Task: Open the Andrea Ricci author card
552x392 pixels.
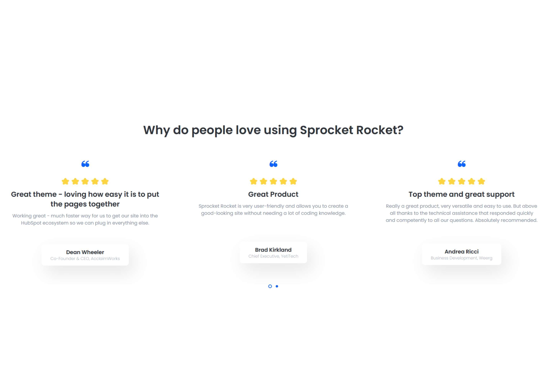Action: 461,255
